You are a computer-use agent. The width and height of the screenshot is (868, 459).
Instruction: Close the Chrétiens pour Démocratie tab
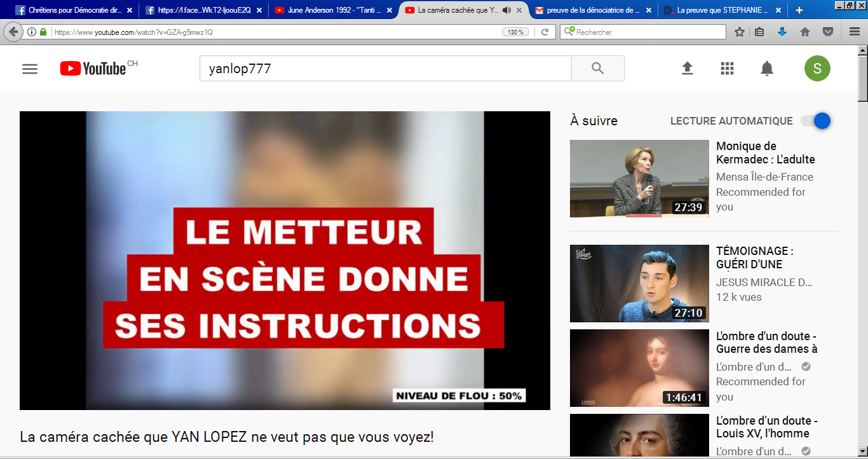click(x=130, y=10)
